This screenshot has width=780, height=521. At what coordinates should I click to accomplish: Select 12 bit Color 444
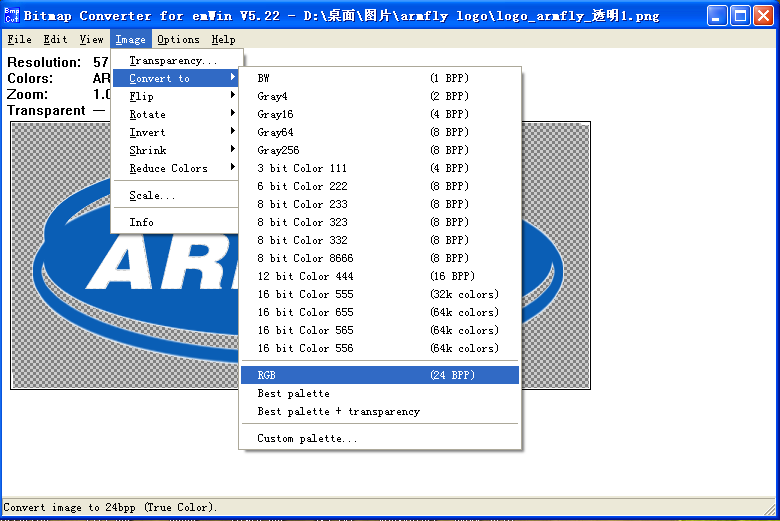(380, 276)
